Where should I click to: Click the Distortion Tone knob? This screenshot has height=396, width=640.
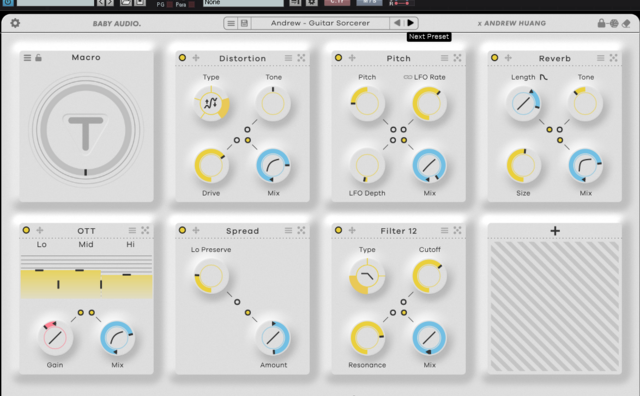click(x=273, y=103)
